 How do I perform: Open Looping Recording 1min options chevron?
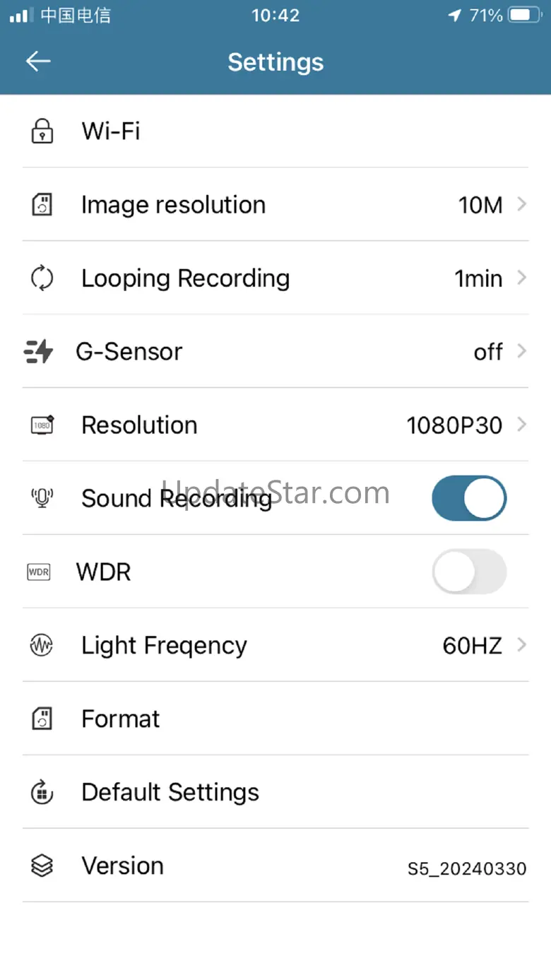tap(521, 278)
